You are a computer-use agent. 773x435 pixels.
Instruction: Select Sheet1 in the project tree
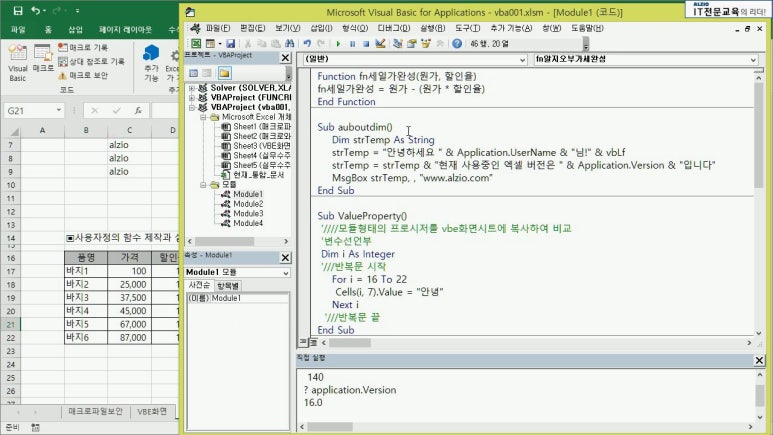(x=261, y=127)
